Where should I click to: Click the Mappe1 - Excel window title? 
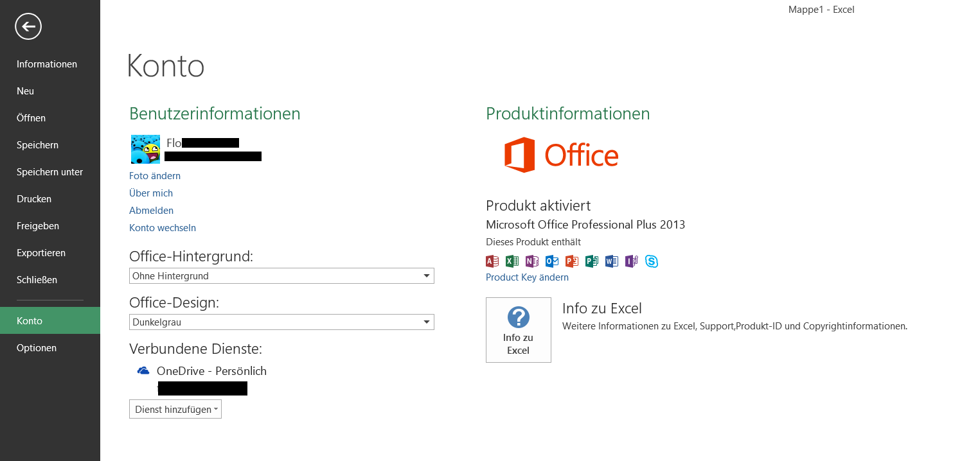(x=821, y=10)
